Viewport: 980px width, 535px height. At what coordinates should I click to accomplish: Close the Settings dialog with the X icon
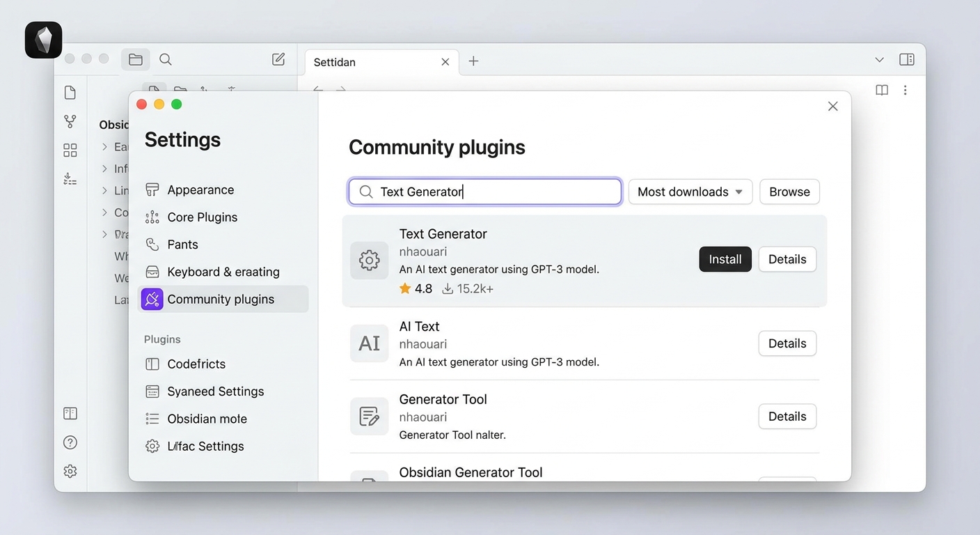[833, 107]
